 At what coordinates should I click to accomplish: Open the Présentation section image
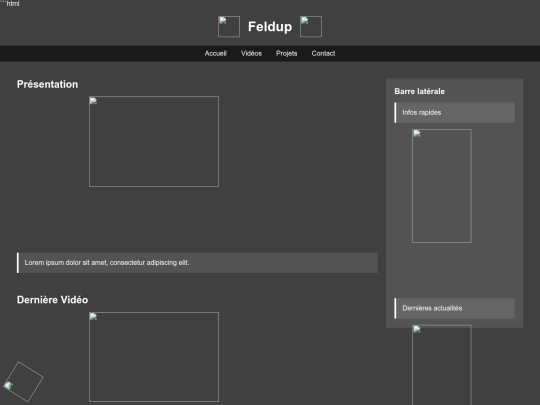point(154,142)
